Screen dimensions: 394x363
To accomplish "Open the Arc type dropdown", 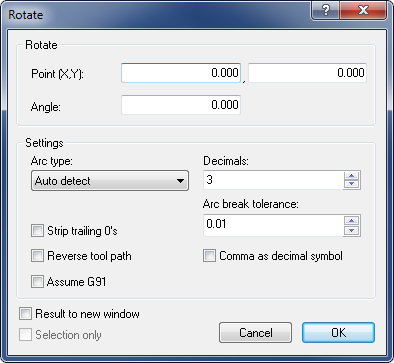I will (110, 181).
